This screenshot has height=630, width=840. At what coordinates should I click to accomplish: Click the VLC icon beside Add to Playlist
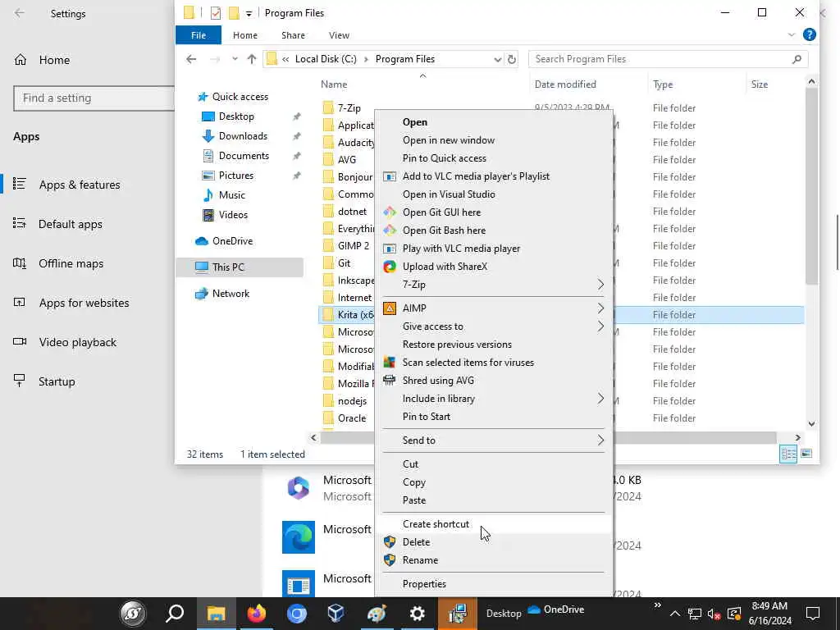click(x=390, y=176)
